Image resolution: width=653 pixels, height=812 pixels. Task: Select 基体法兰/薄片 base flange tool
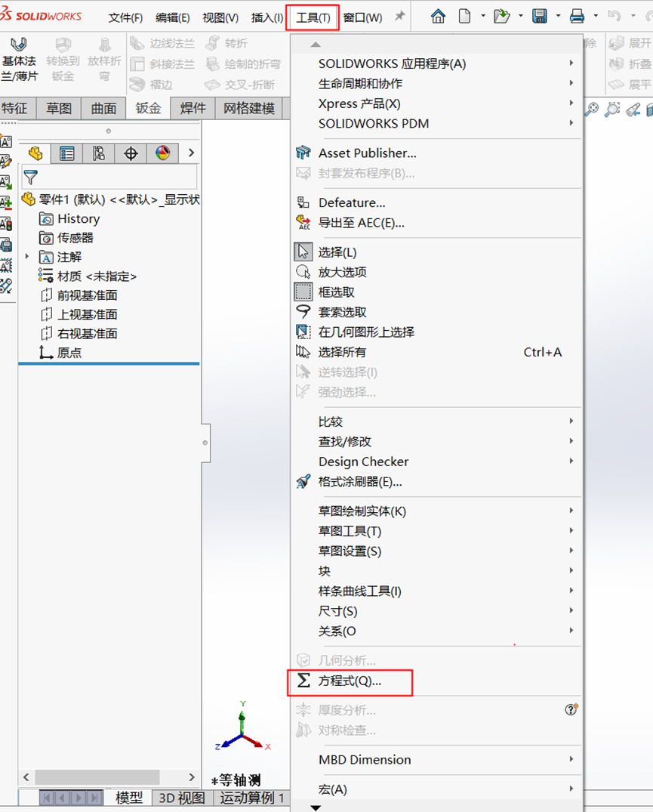pos(20,59)
